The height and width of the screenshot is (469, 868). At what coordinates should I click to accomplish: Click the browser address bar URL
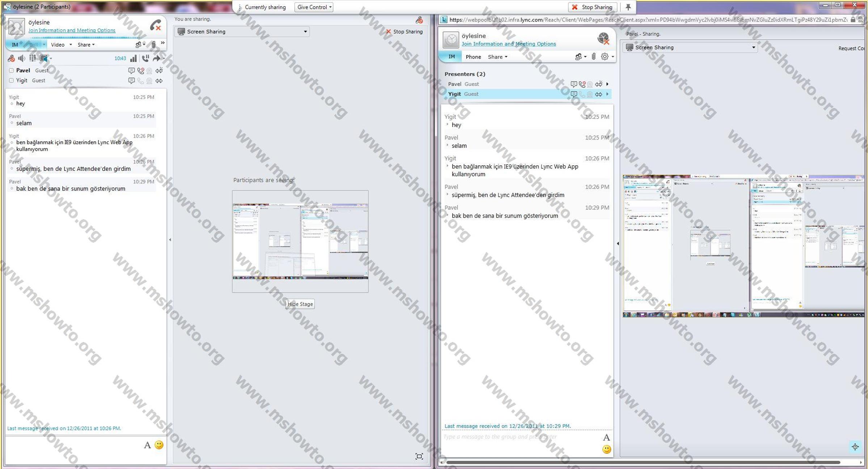[x=648, y=20]
